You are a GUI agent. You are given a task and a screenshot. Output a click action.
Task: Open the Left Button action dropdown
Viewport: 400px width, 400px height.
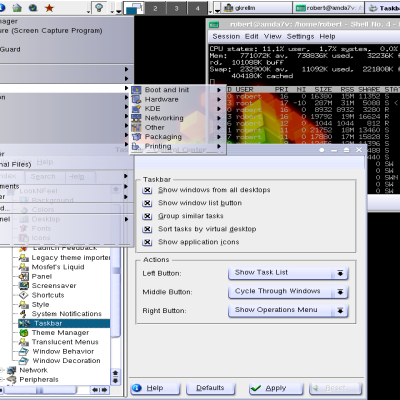288,273
